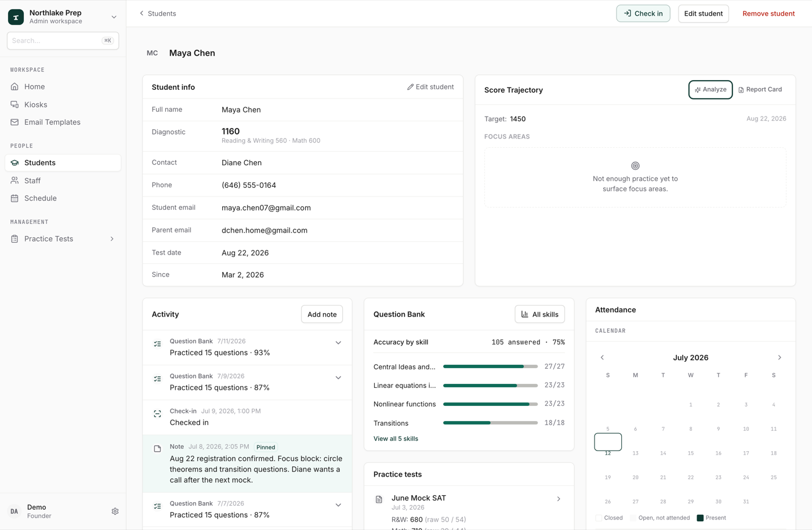The width and height of the screenshot is (812, 530).
Task: Go to next month in calendar
Action: click(780, 358)
